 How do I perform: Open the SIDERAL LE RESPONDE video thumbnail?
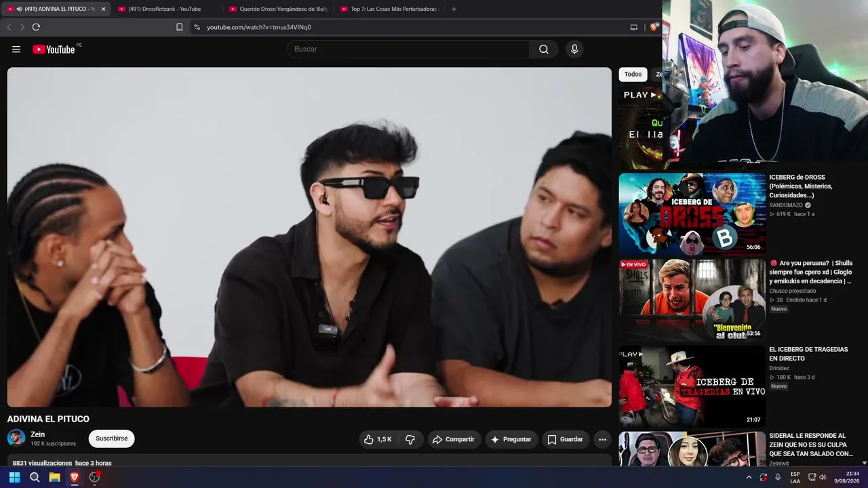692,449
